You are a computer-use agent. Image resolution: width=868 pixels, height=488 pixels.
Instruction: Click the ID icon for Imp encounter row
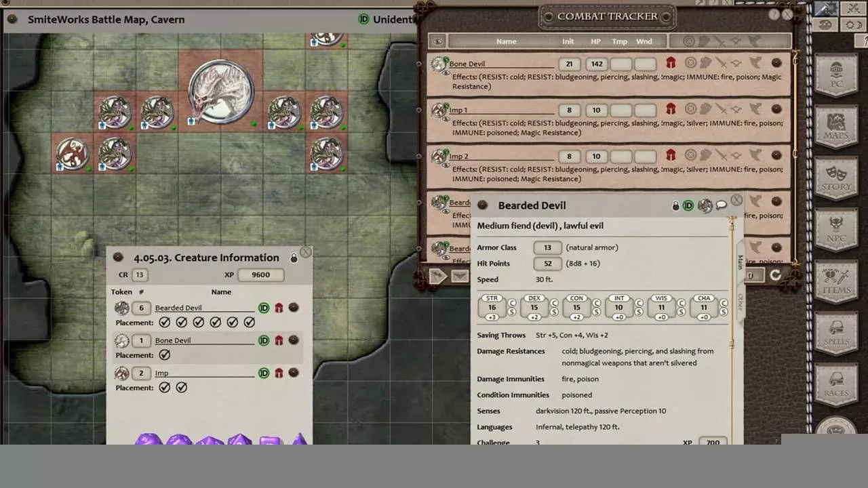(264, 373)
